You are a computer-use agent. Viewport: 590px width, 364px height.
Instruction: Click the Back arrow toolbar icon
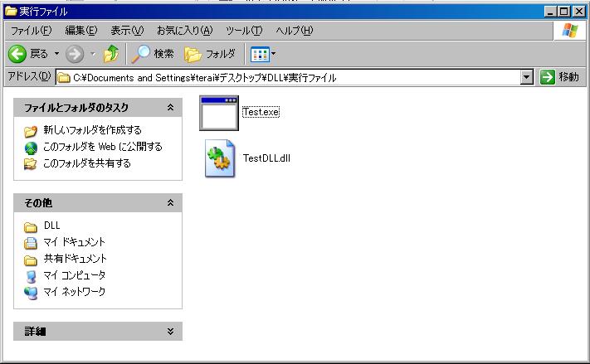click(x=18, y=54)
